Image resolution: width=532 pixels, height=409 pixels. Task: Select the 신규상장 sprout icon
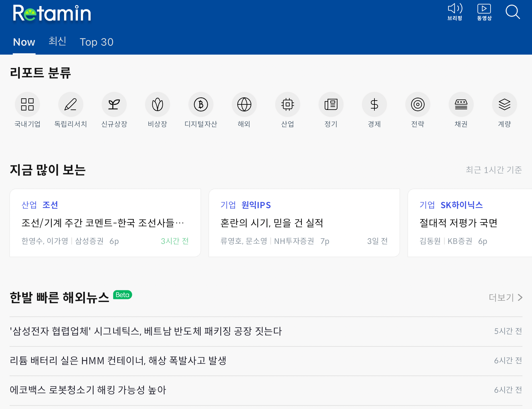(x=114, y=104)
